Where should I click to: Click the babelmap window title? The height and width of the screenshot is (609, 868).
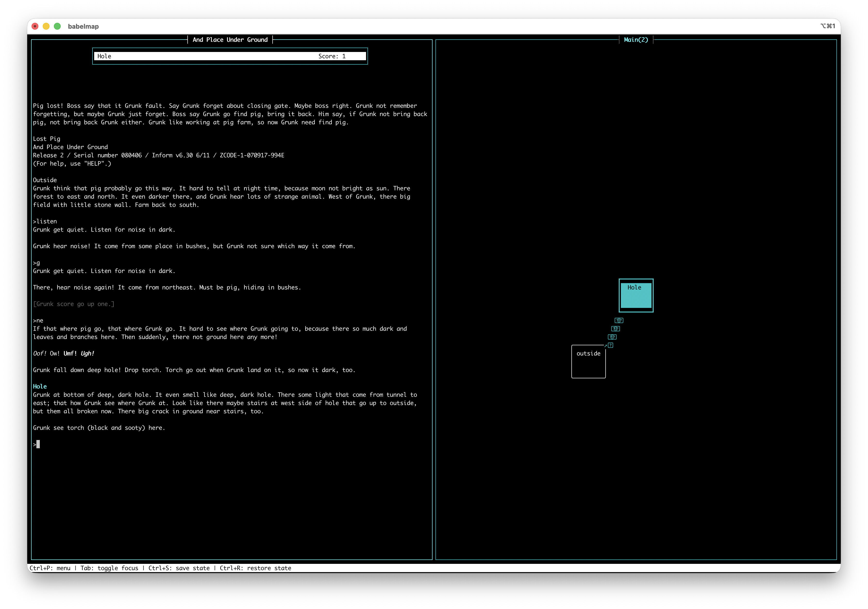pos(83,26)
